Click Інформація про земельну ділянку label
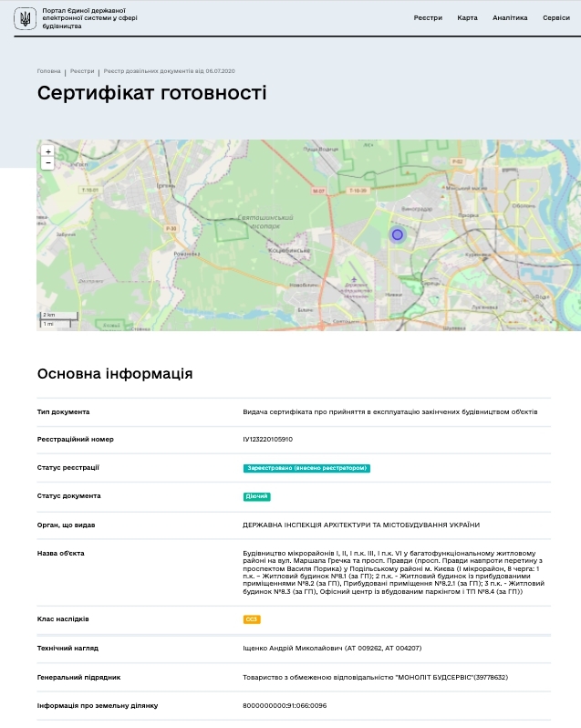This screenshot has height=728, width=581. pos(98,706)
